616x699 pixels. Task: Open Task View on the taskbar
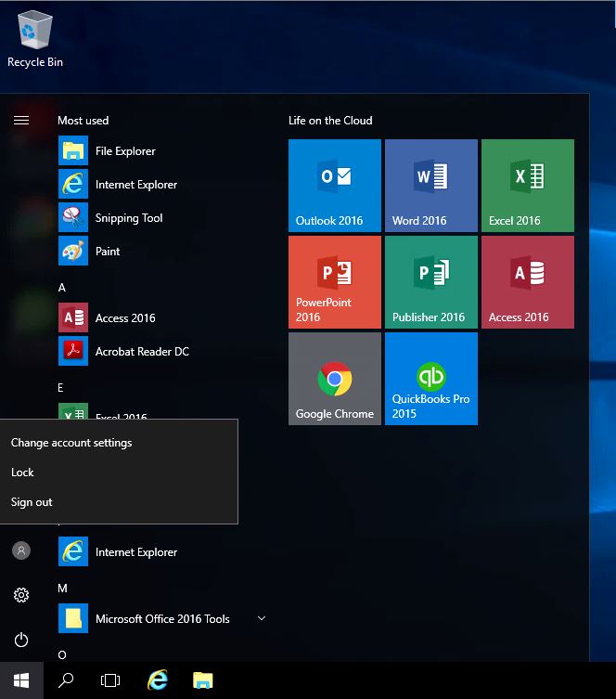(110, 680)
